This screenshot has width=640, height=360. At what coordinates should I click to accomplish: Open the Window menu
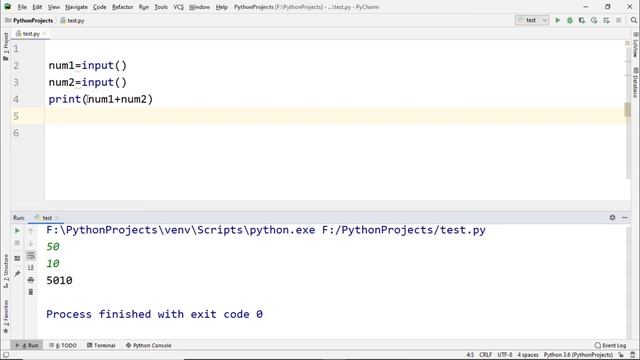pos(199,7)
